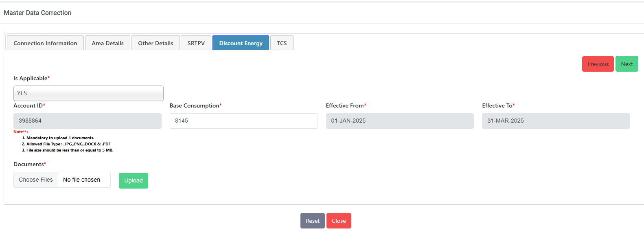Click the Reset button
The image size is (644, 235).
click(312, 221)
